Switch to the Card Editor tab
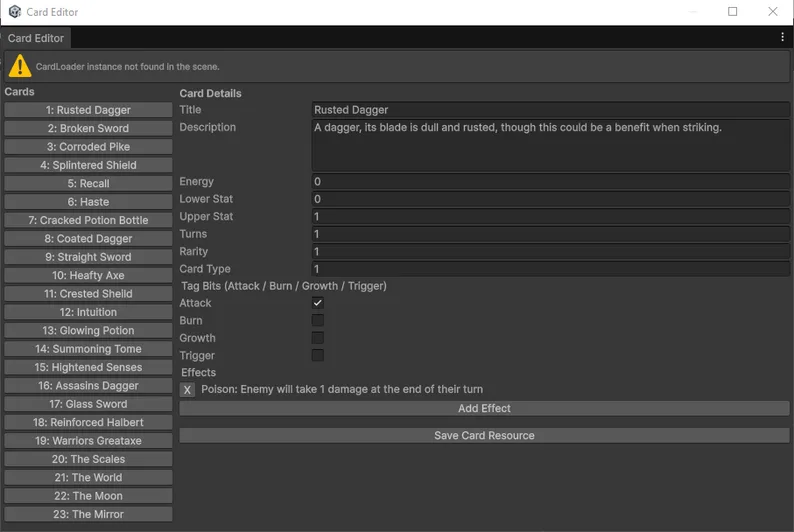The image size is (794, 532). pos(35,38)
